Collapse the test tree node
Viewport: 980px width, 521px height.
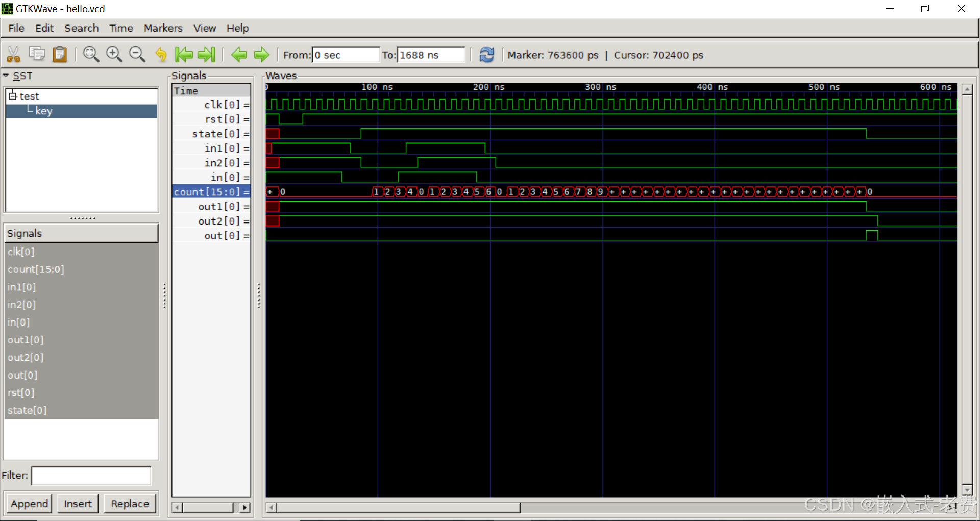(13, 96)
